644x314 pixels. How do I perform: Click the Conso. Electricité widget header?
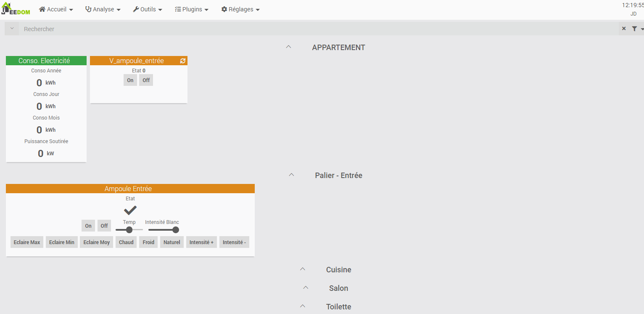[x=46, y=61]
